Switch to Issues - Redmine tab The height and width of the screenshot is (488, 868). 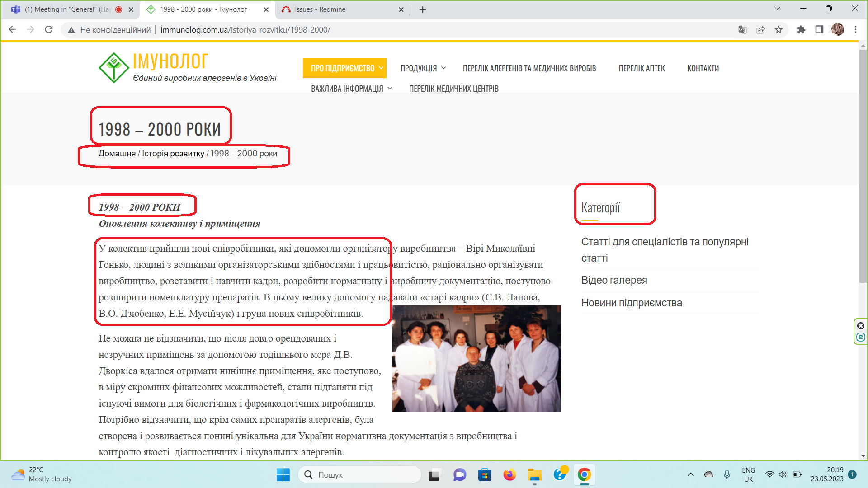(x=320, y=9)
